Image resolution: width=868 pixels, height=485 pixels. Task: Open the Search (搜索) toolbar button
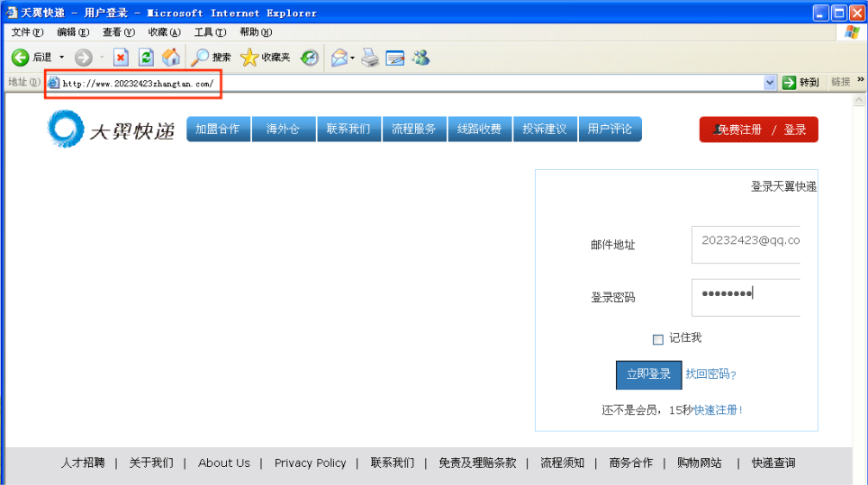click(x=211, y=57)
